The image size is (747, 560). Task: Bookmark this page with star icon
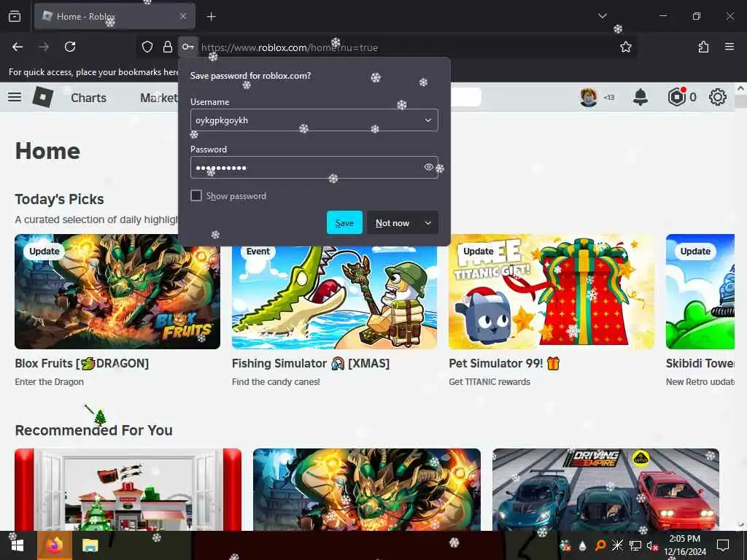click(625, 47)
